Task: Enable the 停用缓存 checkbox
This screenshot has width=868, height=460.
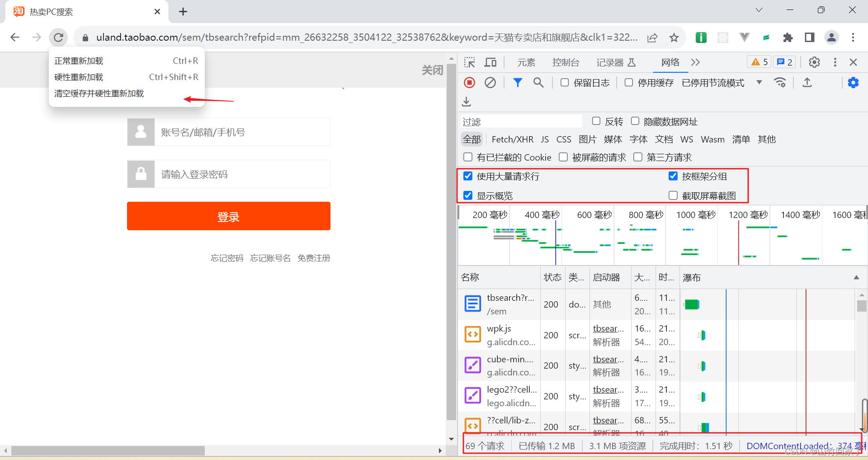Action: click(x=629, y=82)
